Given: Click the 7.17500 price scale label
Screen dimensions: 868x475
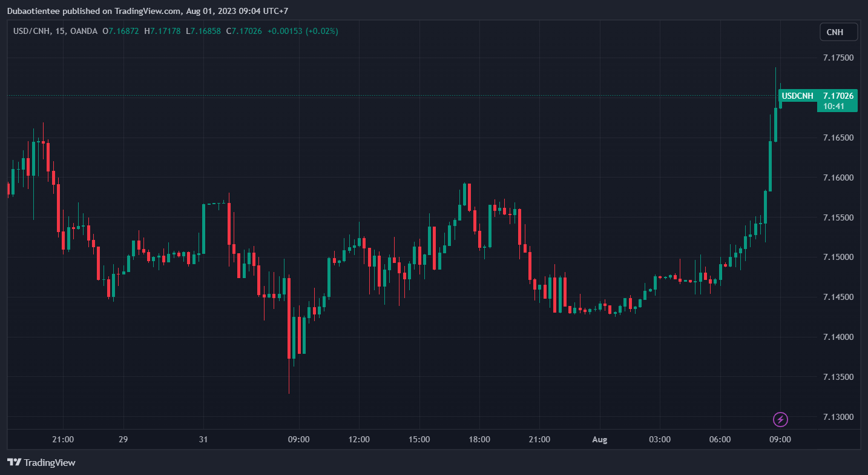Looking at the screenshot, I should (838, 58).
